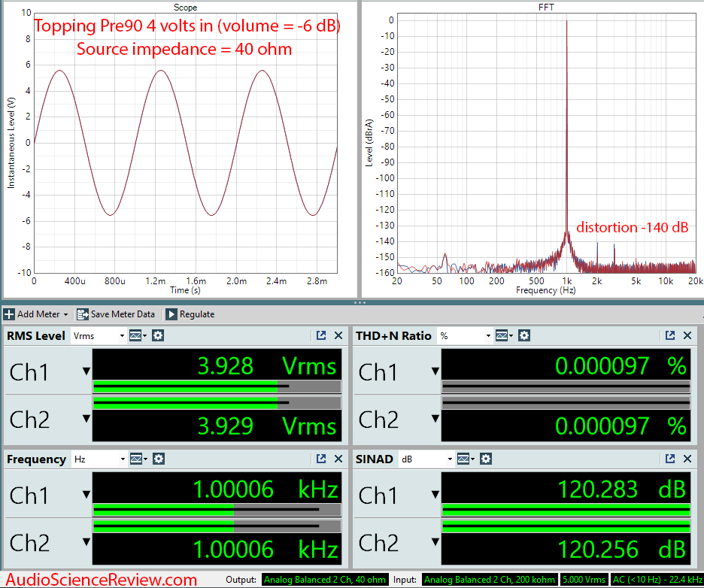The image size is (704, 588).
Task: Click the Add Meter plus icon
Action: pos(9,314)
